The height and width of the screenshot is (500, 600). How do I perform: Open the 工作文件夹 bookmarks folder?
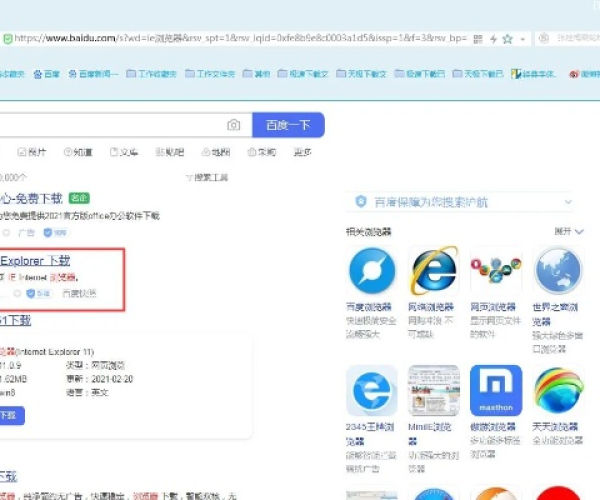[x=210, y=73]
